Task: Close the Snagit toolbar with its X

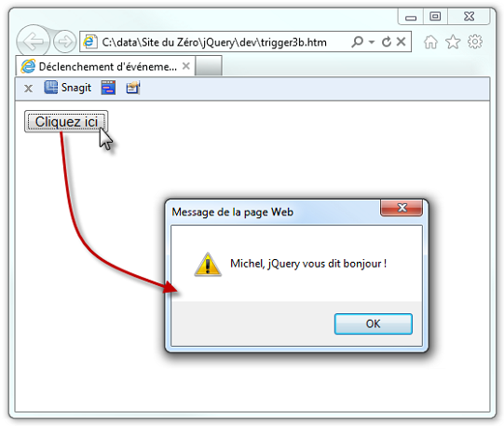Action: [x=28, y=89]
